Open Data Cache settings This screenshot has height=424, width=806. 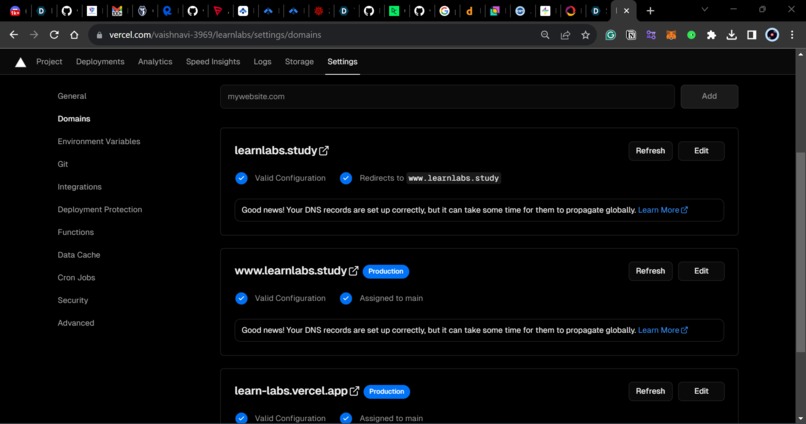[79, 254]
